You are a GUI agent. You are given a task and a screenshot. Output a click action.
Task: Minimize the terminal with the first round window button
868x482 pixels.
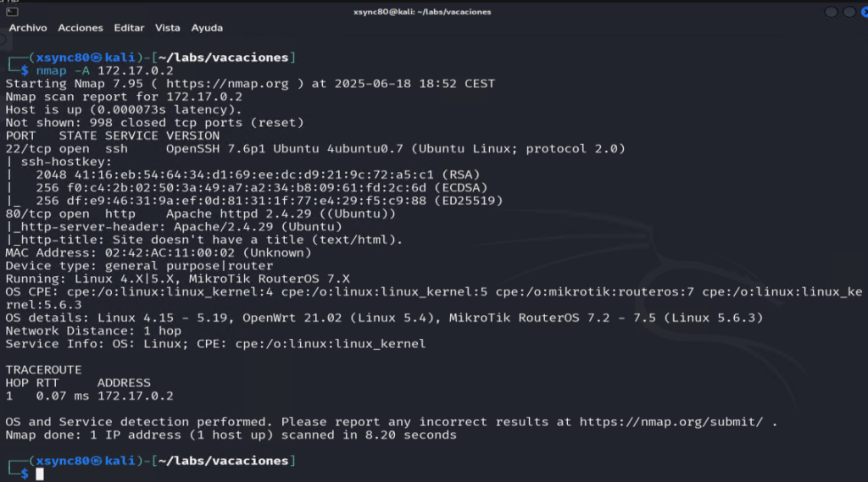pos(831,12)
